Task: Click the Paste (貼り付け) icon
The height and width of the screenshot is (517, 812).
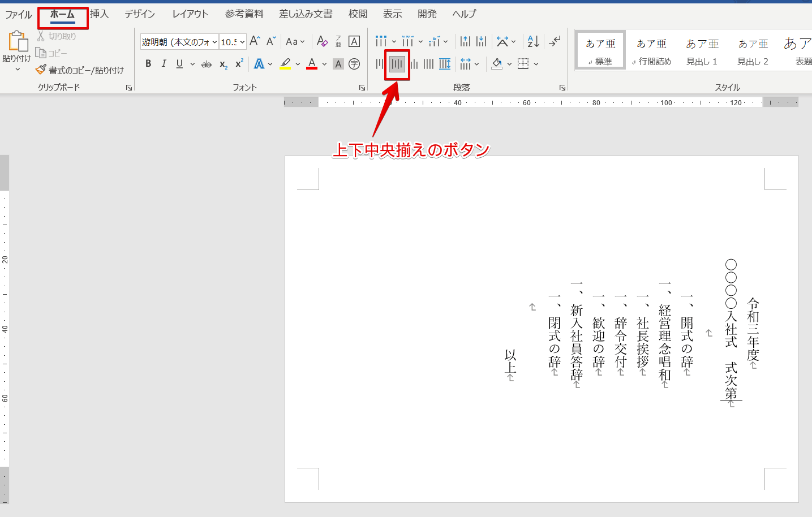Action: [x=18, y=42]
